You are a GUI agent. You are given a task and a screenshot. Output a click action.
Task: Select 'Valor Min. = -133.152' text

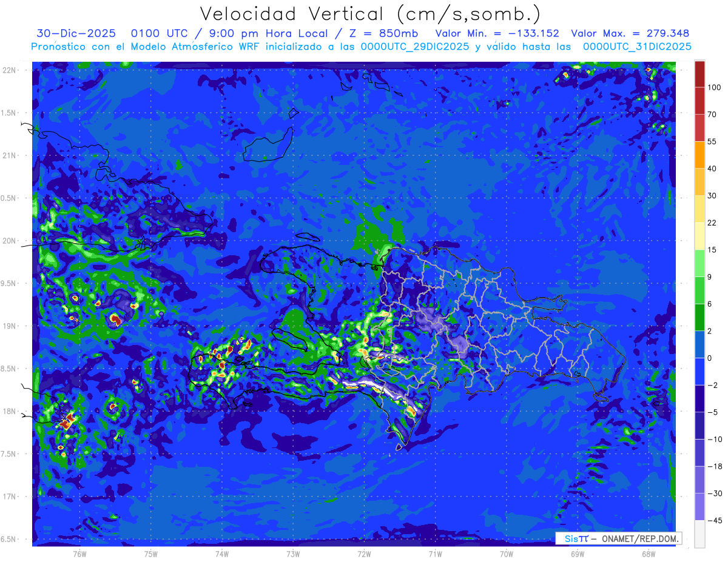pyautogui.click(x=497, y=33)
